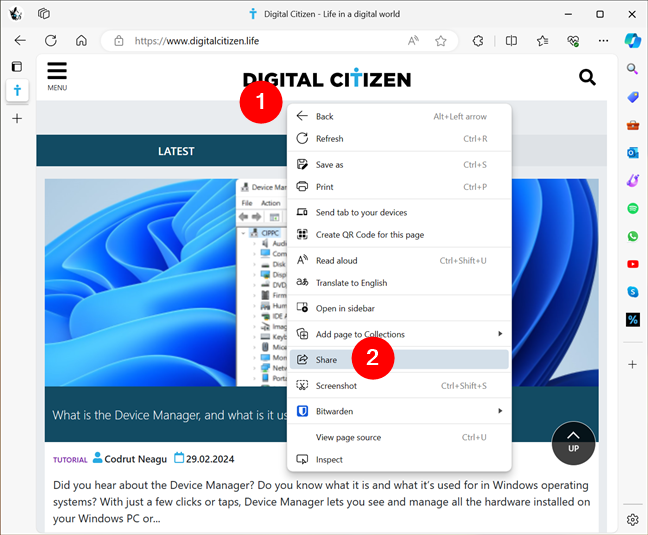Open the Windows 11 article thumbnail

pos(165,283)
